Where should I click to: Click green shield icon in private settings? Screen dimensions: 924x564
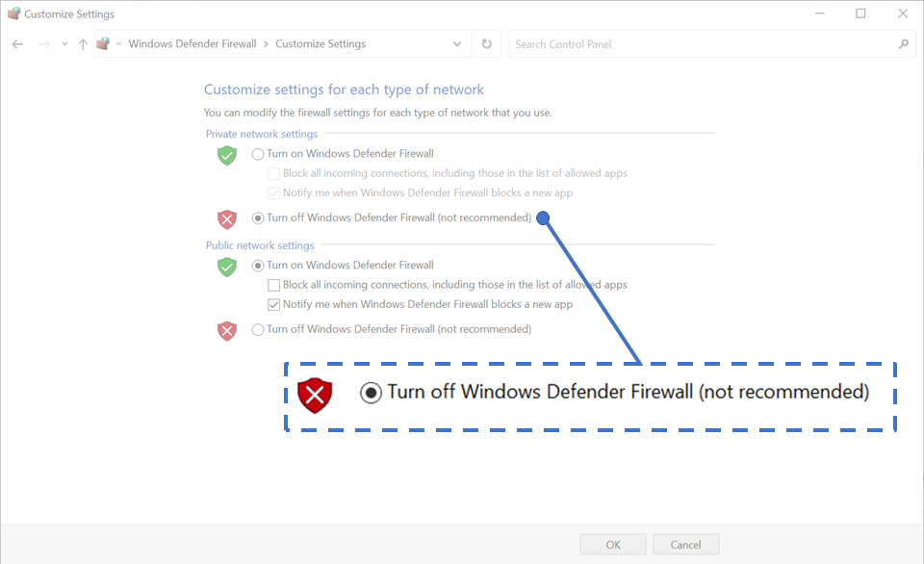(227, 156)
